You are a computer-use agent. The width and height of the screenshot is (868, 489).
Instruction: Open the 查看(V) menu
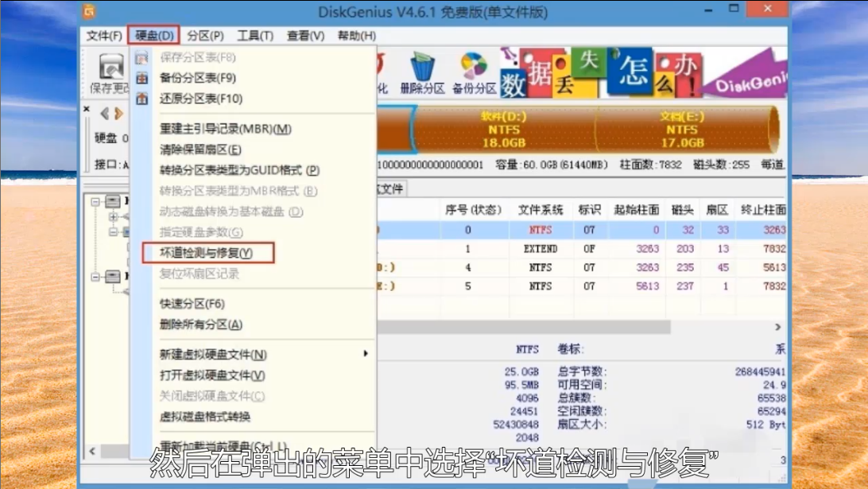(x=305, y=36)
